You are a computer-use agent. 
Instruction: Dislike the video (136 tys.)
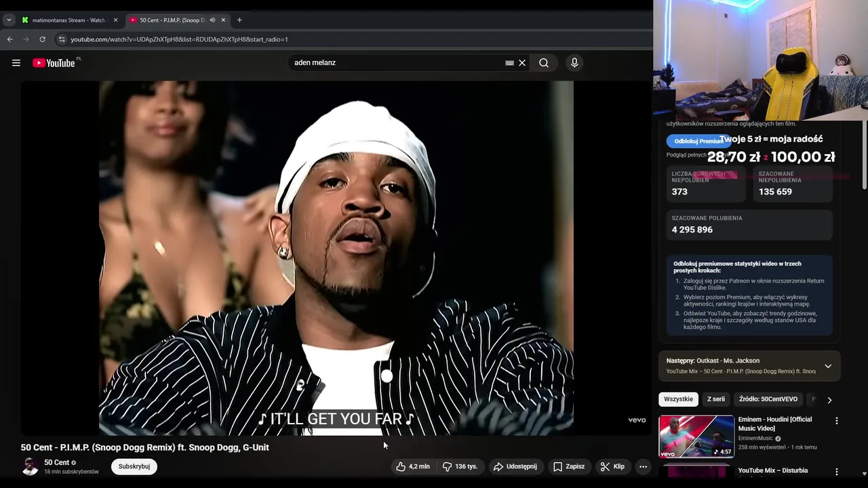click(460, 466)
